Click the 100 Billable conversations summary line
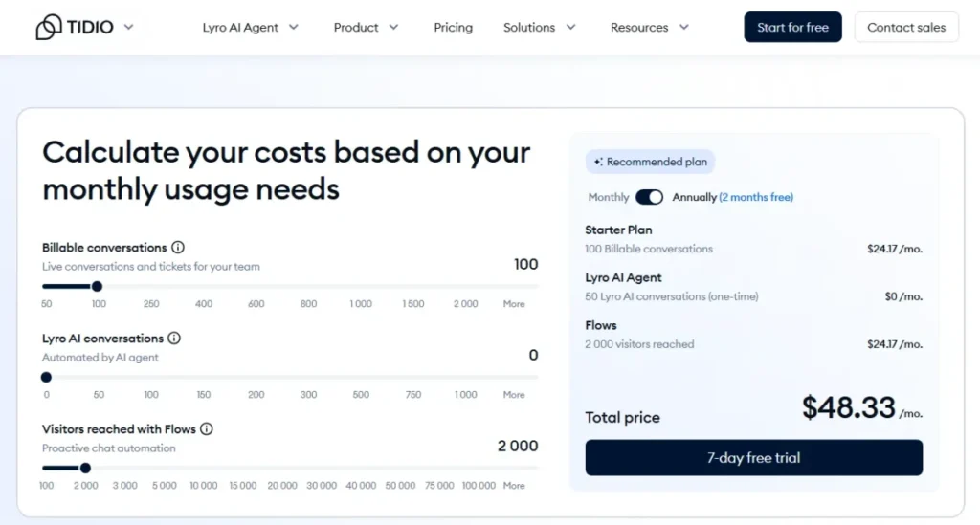This screenshot has width=980, height=525. [x=649, y=249]
